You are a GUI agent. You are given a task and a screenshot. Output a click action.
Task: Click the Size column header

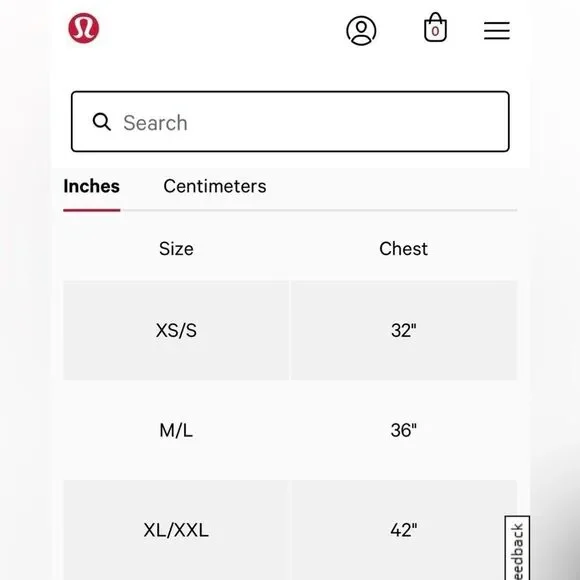click(x=176, y=249)
